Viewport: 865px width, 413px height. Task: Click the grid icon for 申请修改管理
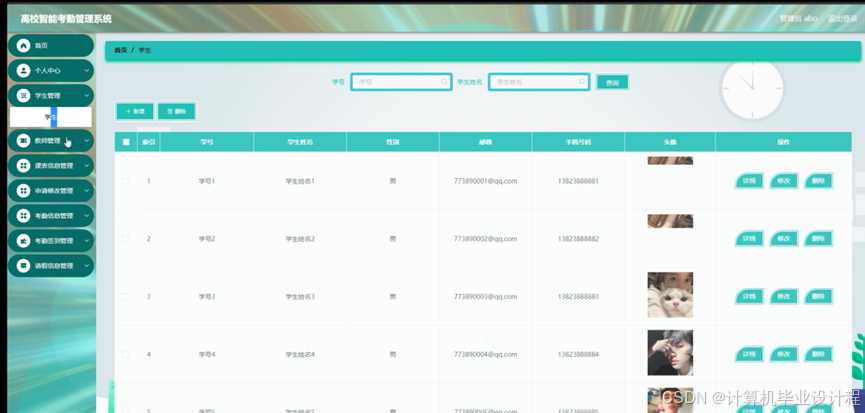click(23, 191)
